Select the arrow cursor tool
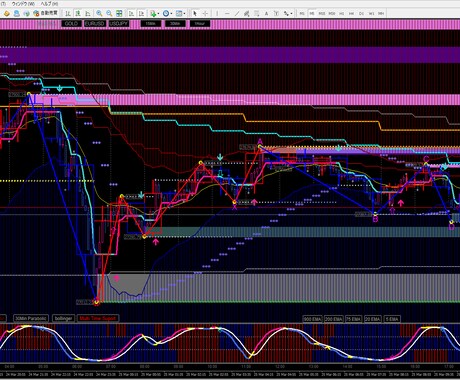This screenshot has width=460, height=380. click(x=195, y=13)
